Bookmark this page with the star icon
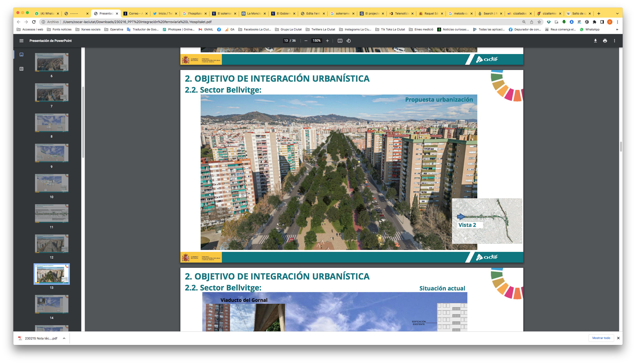The width and height of the screenshot is (636, 364). tap(539, 22)
